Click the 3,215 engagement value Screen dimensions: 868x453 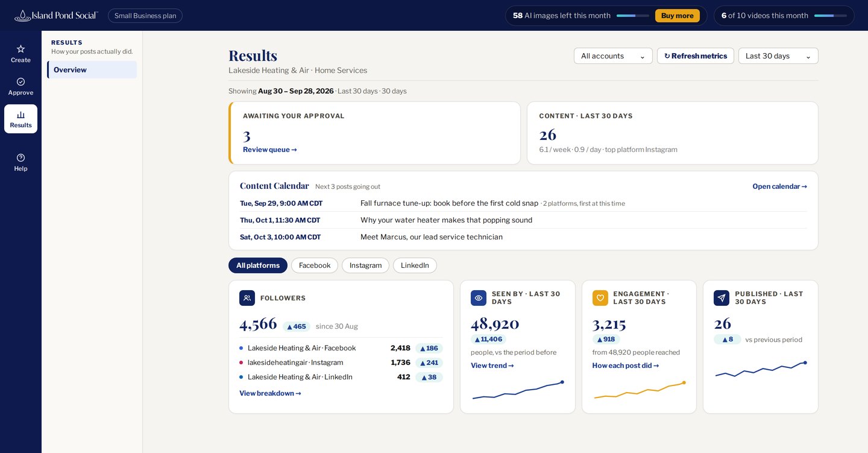tap(609, 323)
